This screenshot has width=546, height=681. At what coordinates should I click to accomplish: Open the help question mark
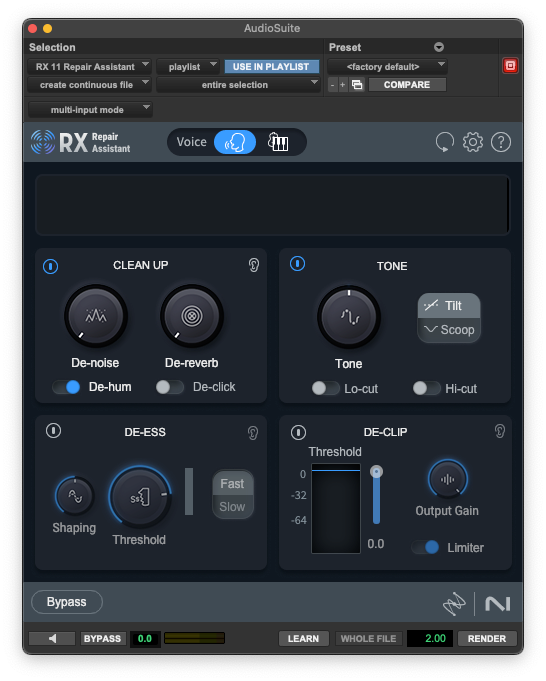pos(501,142)
